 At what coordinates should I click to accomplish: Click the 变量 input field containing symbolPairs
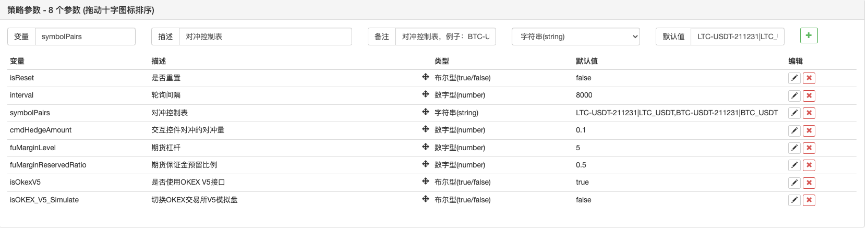point(85,37)
